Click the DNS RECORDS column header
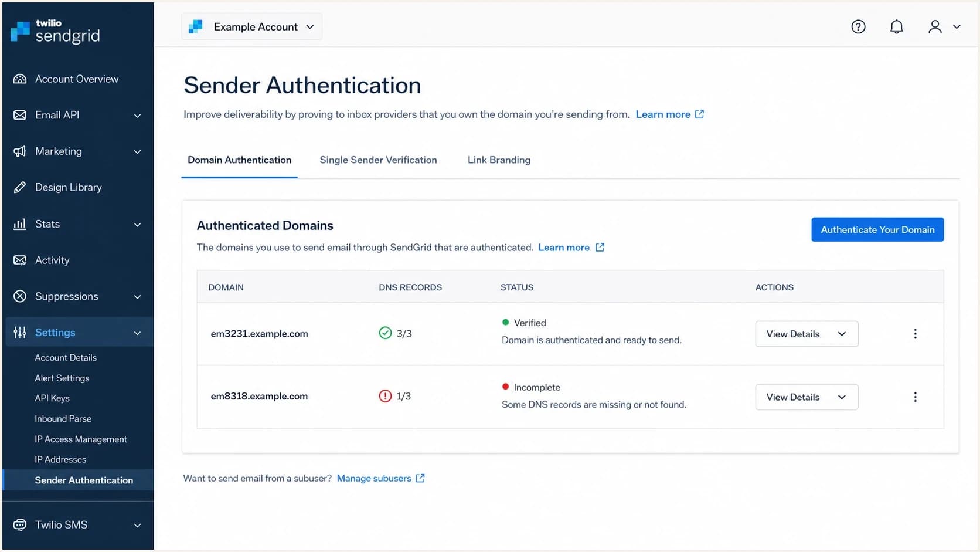This screenshot has width=980, height=552. (x=410, y=287)
